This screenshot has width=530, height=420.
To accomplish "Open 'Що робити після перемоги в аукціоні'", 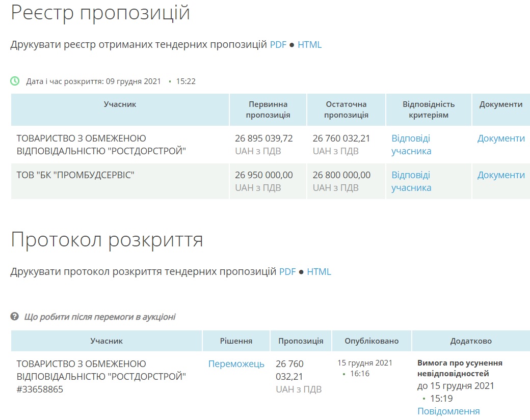I will point(100,317).
